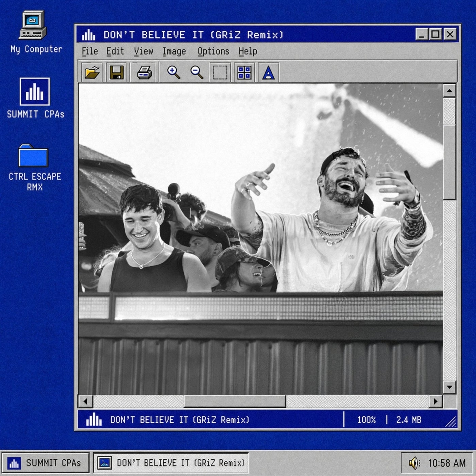Open the View menu
This screenshot has height=476, width=476.
143,51
